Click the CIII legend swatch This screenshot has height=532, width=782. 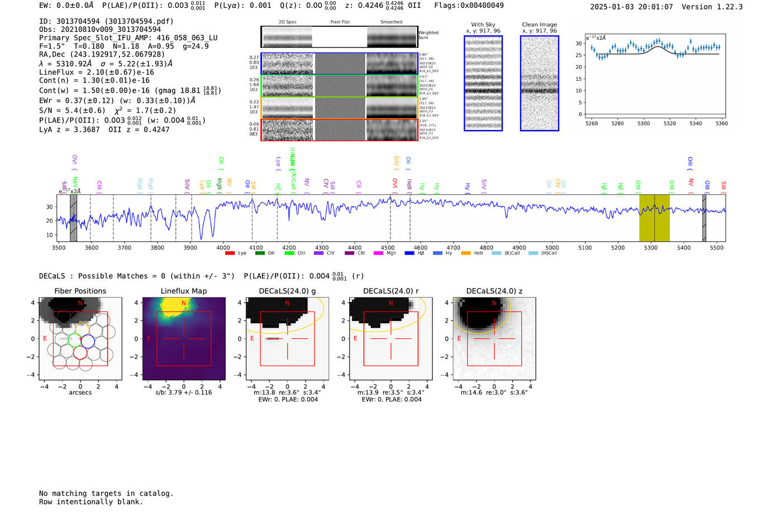(x=350, y=253)
